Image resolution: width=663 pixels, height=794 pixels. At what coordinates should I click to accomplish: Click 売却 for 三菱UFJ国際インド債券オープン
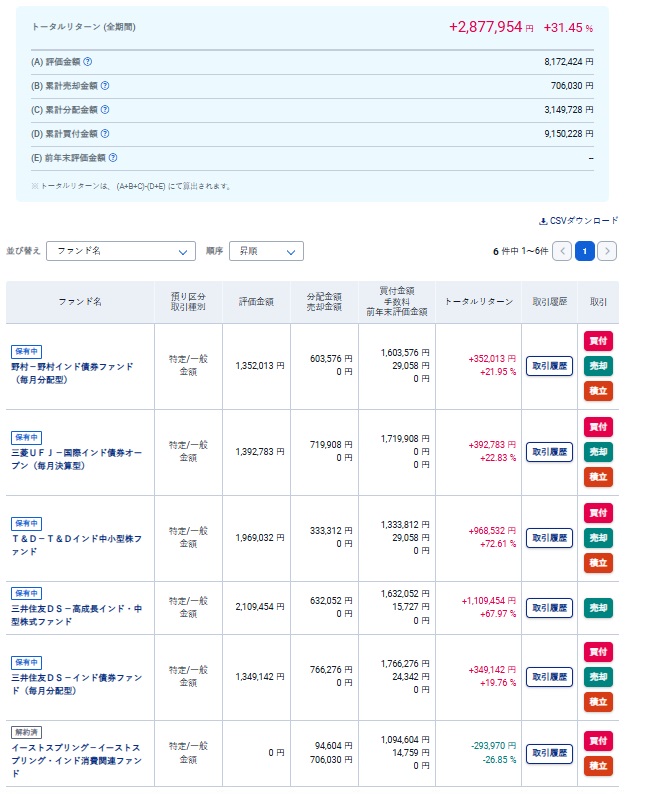pos(598,452)
